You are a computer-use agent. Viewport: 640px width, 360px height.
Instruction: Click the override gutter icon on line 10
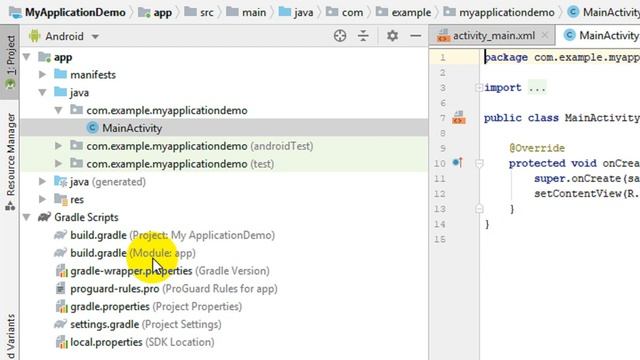[x=458, y=162]
